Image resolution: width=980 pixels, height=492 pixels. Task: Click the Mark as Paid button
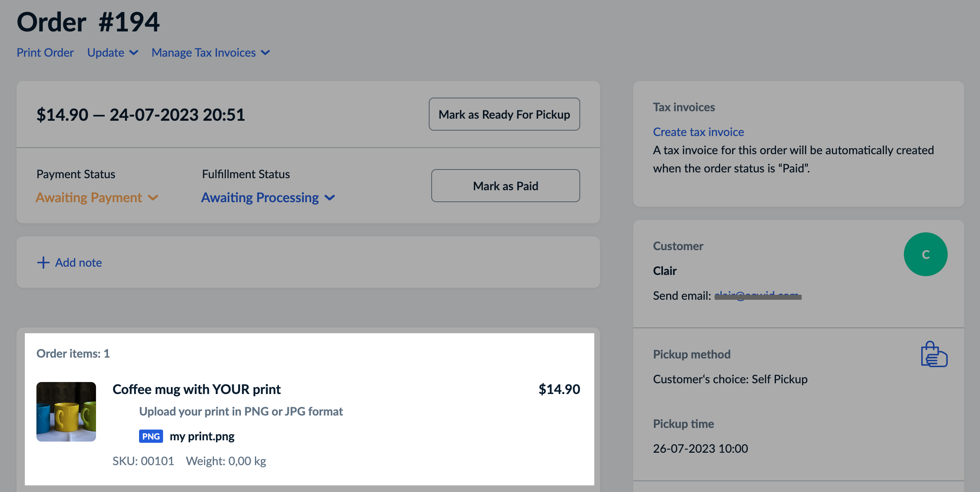point(505,186)
